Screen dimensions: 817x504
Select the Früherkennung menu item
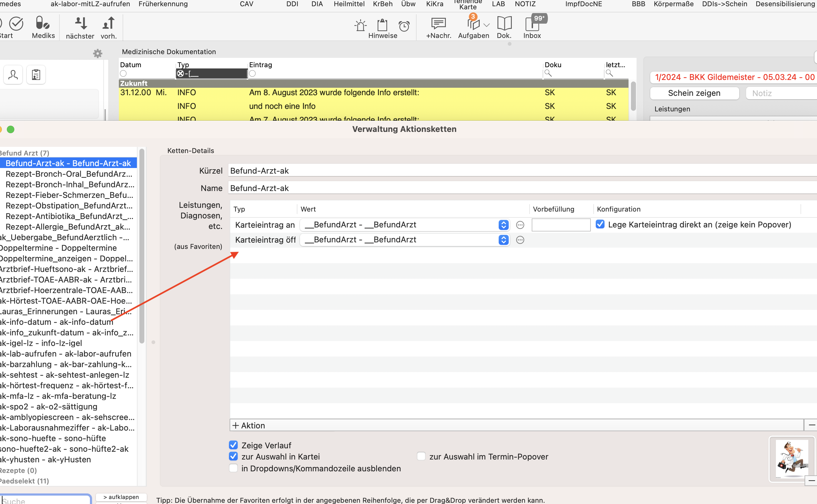coord(163,4)
